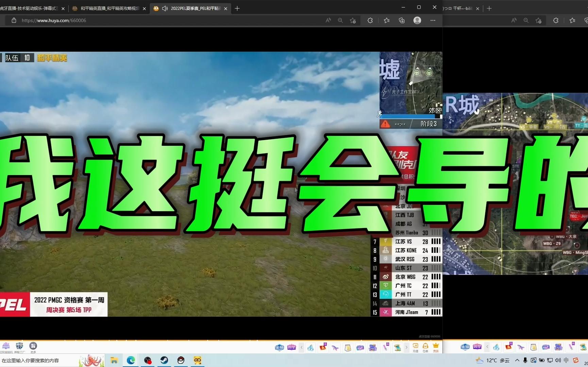Click the 上海 4AM row in scoreboard
The image size is (588, 367).
pos(406,303)
